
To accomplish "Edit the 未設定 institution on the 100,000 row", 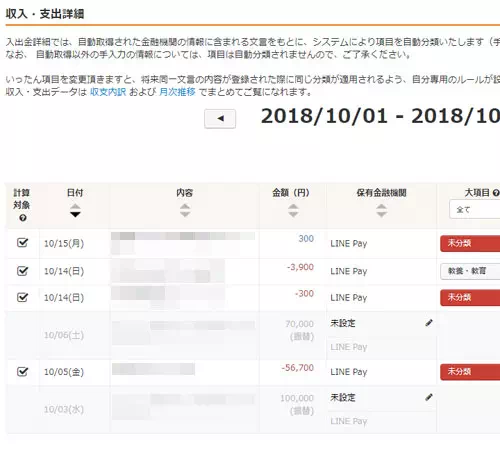I will point(429,397).
